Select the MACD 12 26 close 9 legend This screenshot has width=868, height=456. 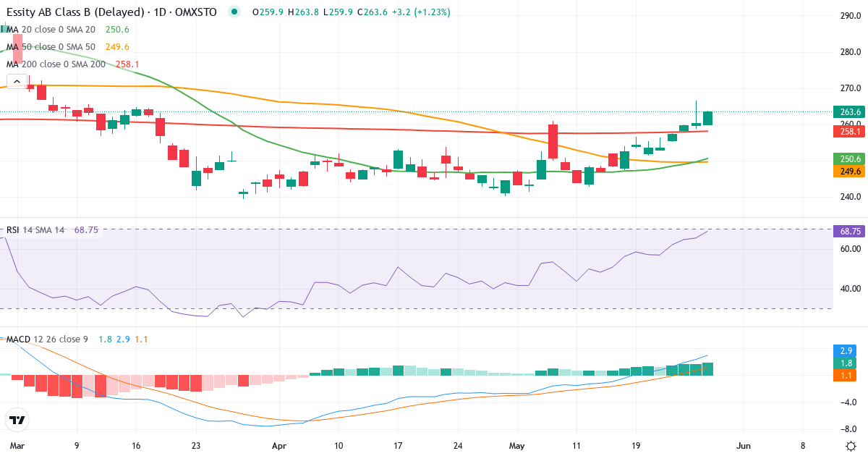(x=77, y=339)
